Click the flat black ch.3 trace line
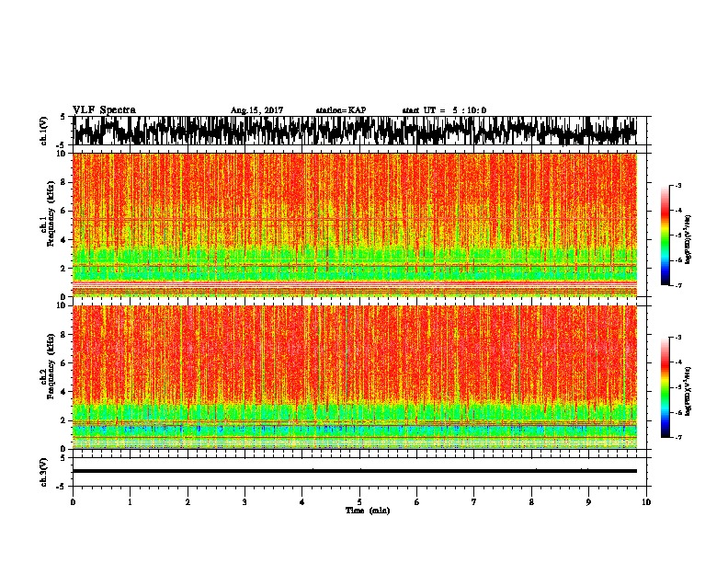 pos(355,471)
